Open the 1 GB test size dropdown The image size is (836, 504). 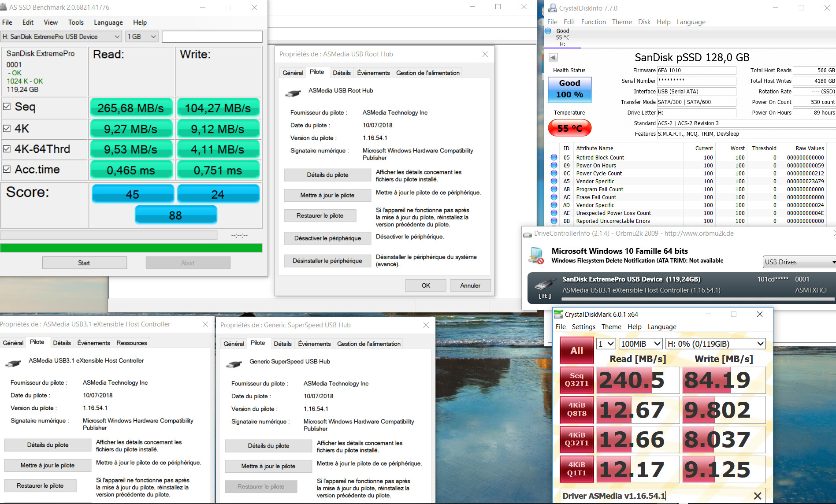[142, 37]
